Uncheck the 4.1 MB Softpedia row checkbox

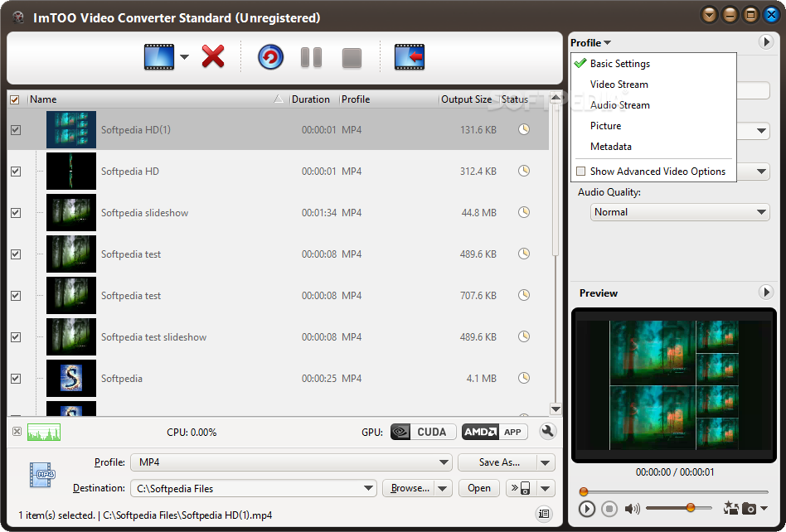(16, 379)
